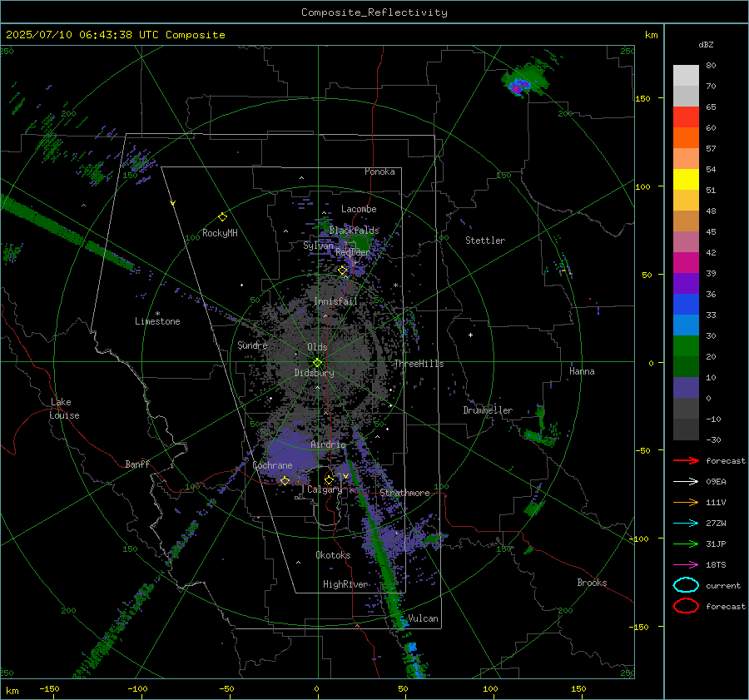Click green swatch between 30 and 20
749x700 pixels.
(686, 346)
